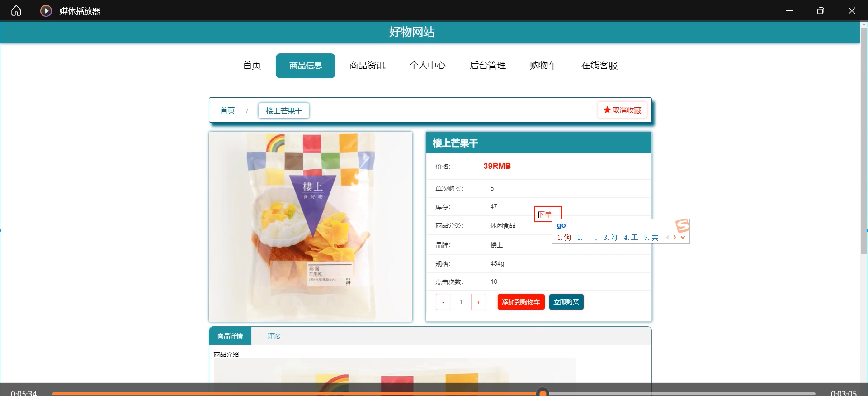Open the 购物车 navigation item
This screenshot has height=396, width=868.
(543, 66)
